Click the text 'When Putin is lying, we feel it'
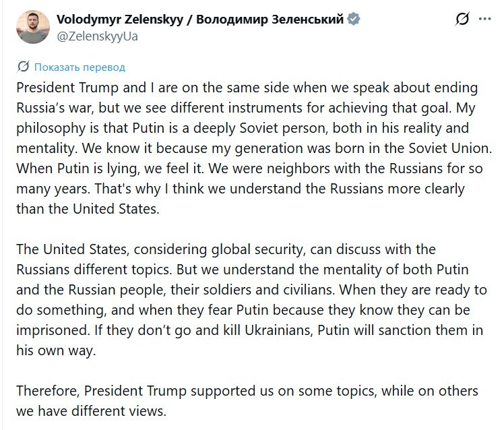Viewport: 504px width, 430px height. pyautogui.click(x=110, y=168)
